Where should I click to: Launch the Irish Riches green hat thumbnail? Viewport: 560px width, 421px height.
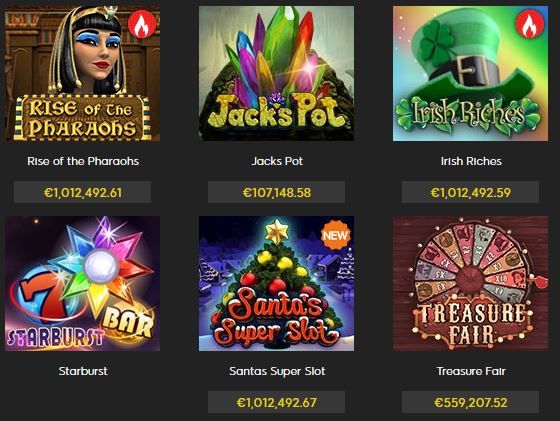pyautogui.click(x=470, y=74)
